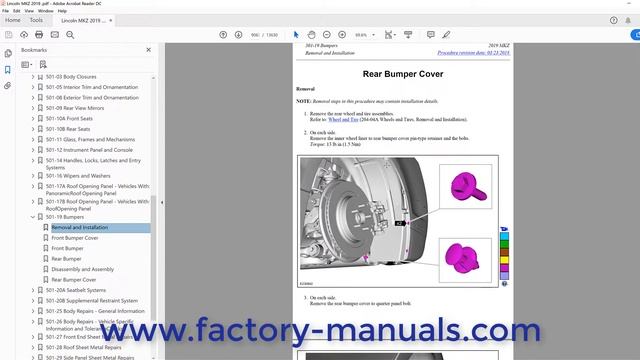Toggle Bookmarks panel icon in sidebar
The height and width of the screenshot is (360, 640).
click(8, 70)
